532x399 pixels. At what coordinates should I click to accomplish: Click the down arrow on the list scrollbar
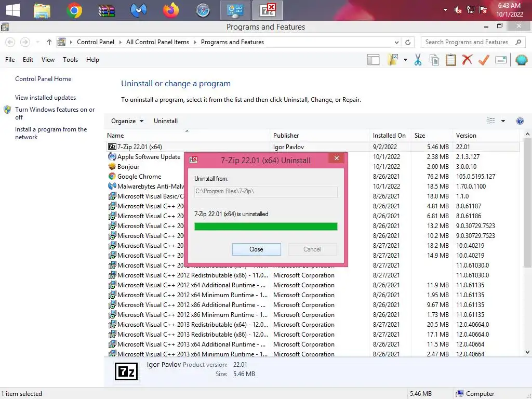(x=527, y=352)
